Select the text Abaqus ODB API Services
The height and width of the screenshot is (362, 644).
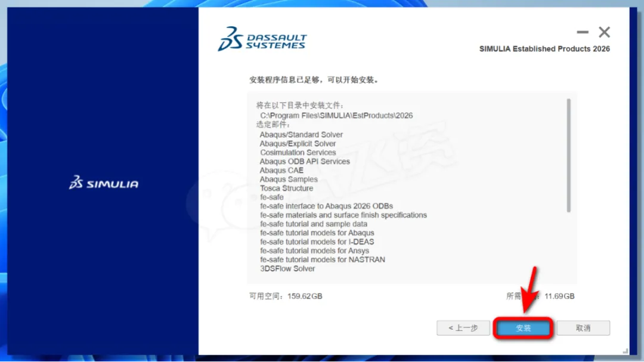click(305, 162)
